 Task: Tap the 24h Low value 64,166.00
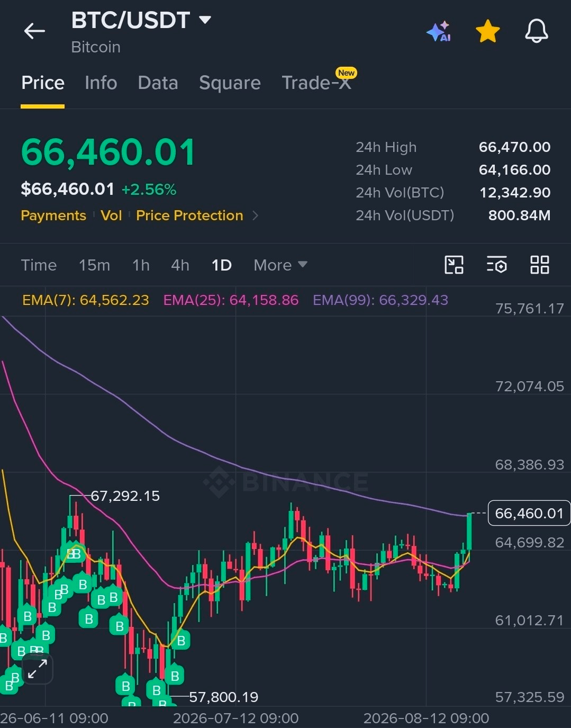click(514, 170)
